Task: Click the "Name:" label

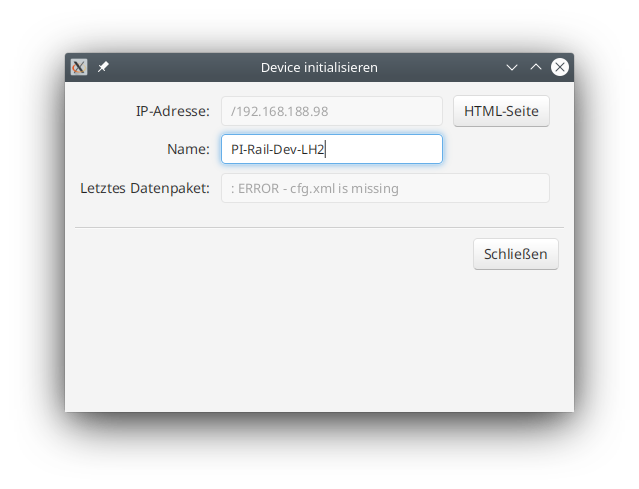Action: (188, 149)
